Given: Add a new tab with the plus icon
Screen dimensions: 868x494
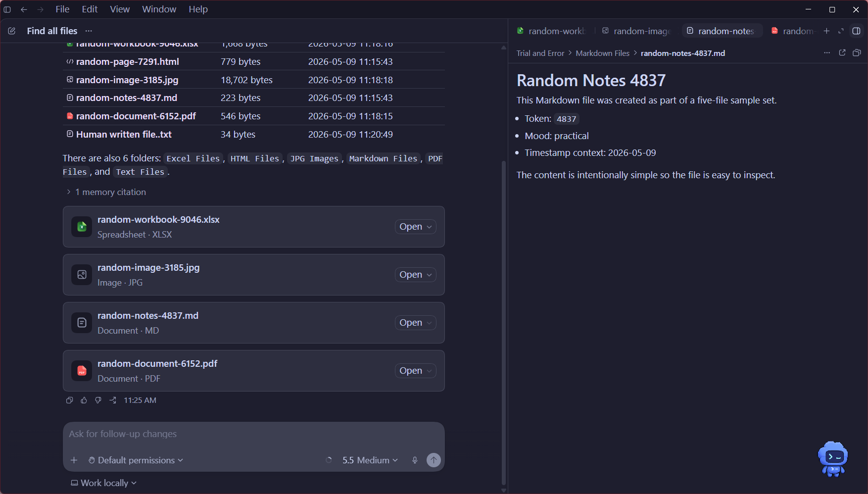Looking at the screenshot, I should coord(826,31).
